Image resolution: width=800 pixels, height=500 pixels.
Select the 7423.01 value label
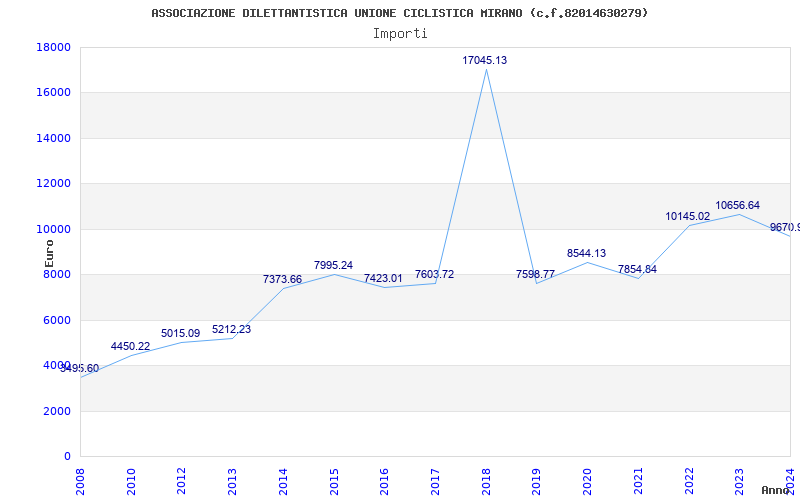(x=383, y=279)
